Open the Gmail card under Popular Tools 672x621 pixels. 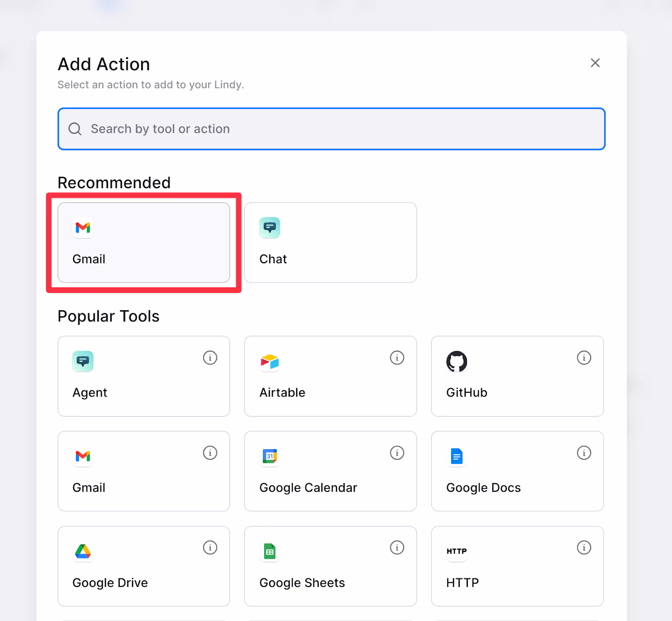[144, 471]
